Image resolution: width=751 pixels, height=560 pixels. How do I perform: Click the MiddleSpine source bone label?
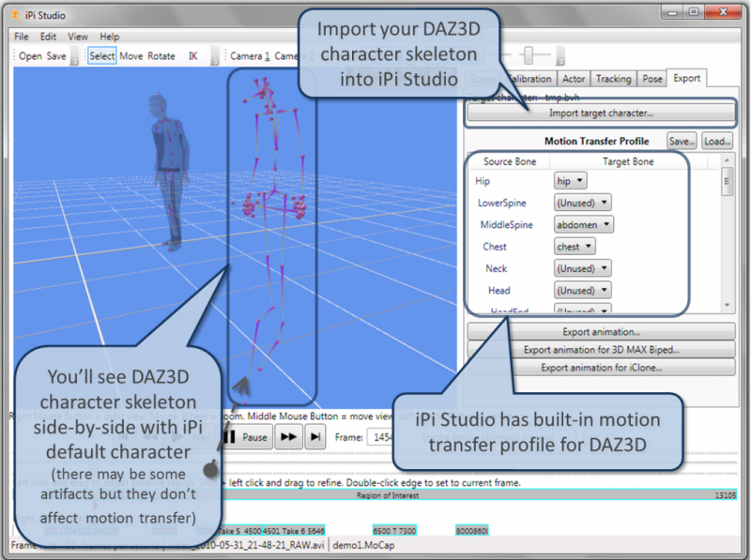point(506,224)
